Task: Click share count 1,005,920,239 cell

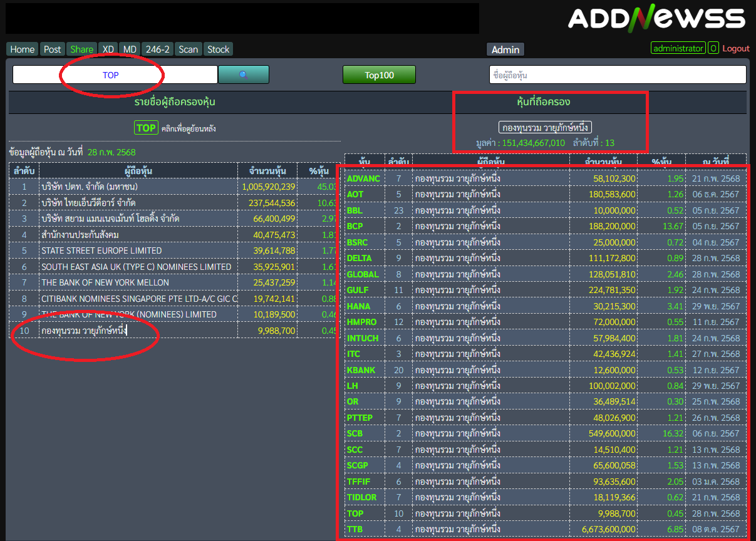Action: [x=268, y=187]
